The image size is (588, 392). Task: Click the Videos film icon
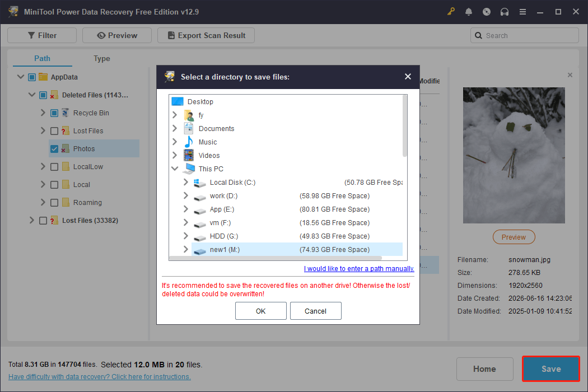(189, 155)
